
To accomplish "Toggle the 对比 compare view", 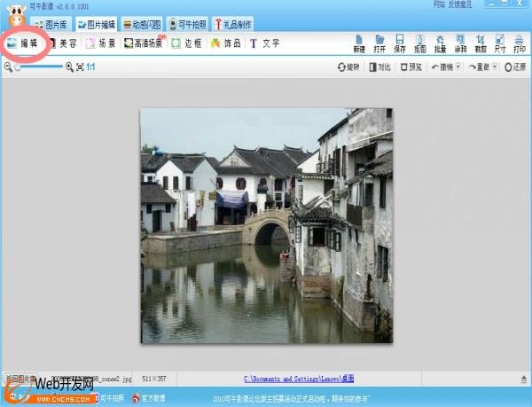I will pos(379,67).
